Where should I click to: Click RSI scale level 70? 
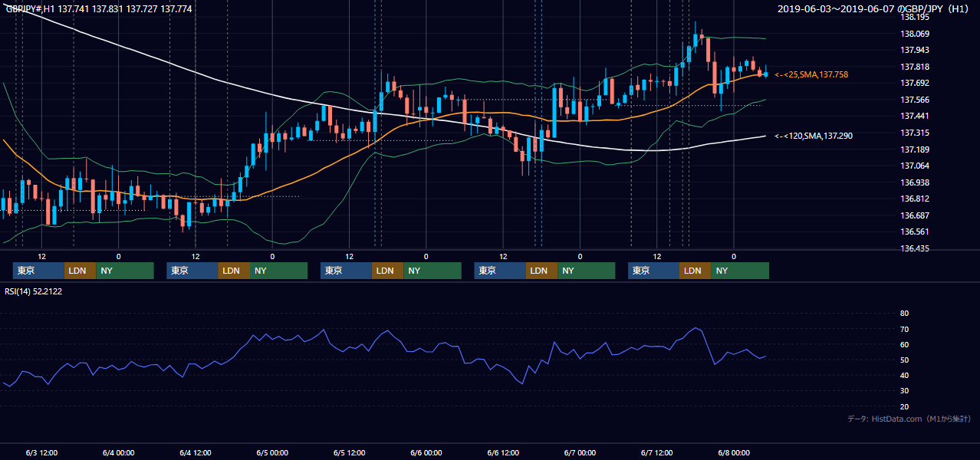click(x=904, y=329)
